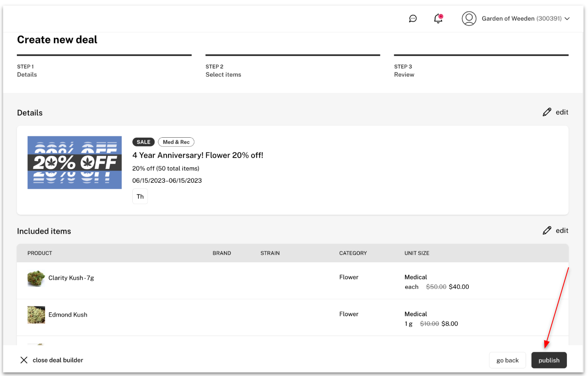Click deal title '4 Year Anniversary! Flower 20% off!'

tap(198, 155)
